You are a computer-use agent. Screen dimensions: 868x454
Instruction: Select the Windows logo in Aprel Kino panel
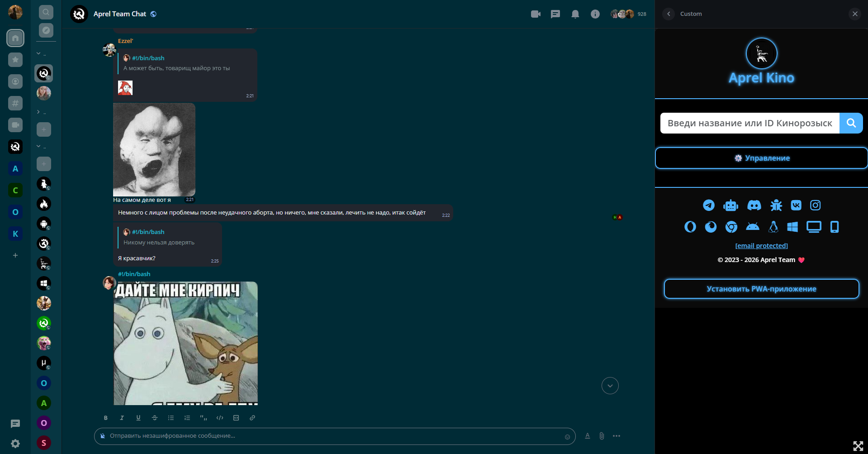click(x=792, y=227)
